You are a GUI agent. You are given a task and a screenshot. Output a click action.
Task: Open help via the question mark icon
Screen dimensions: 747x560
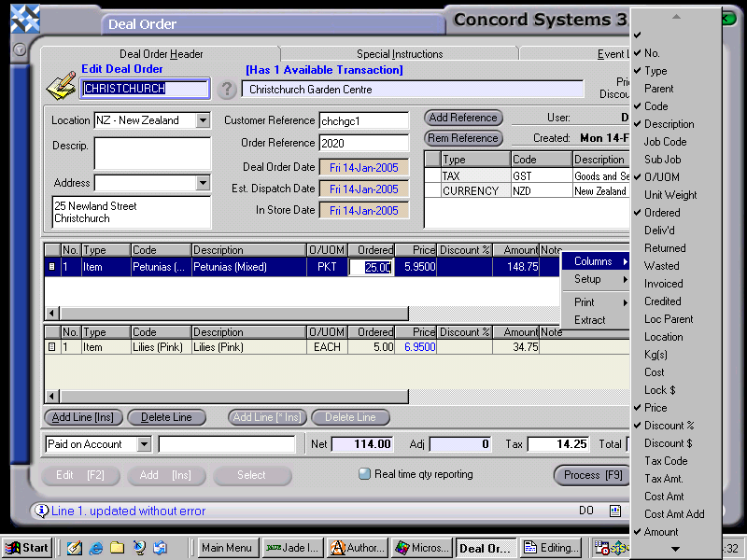(227, 89)
